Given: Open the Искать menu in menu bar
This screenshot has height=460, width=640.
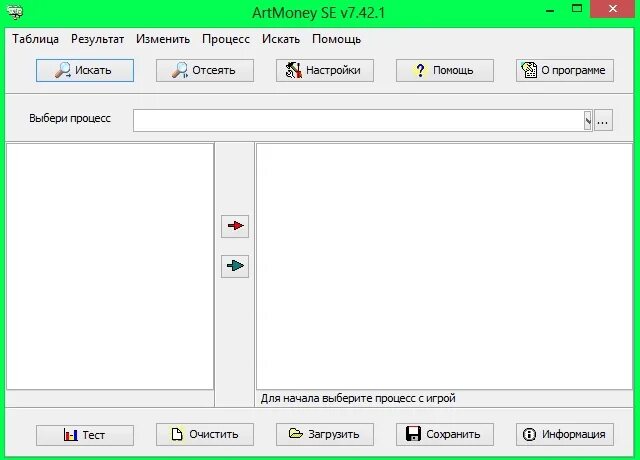Looking at the screenshot, I should (281, 39).
